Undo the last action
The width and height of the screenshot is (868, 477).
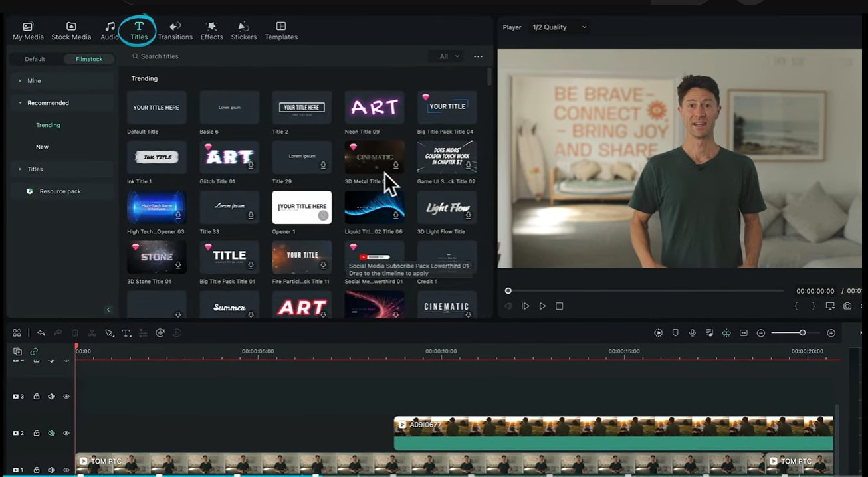(41, 333)
